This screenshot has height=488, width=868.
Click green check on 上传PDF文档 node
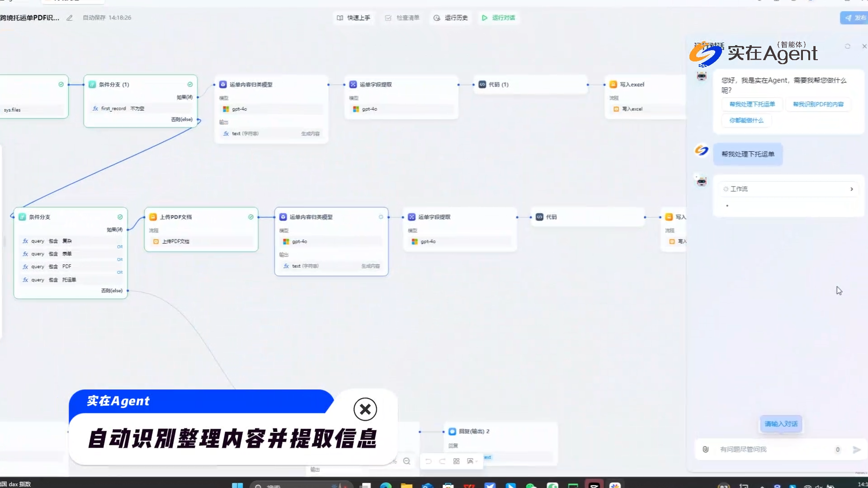(251, 217)
